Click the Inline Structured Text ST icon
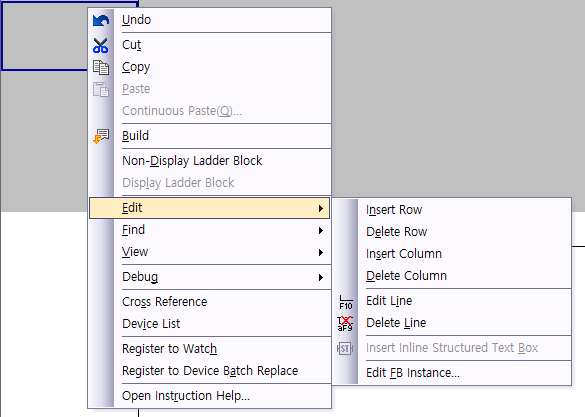 (x=345, y=348)
